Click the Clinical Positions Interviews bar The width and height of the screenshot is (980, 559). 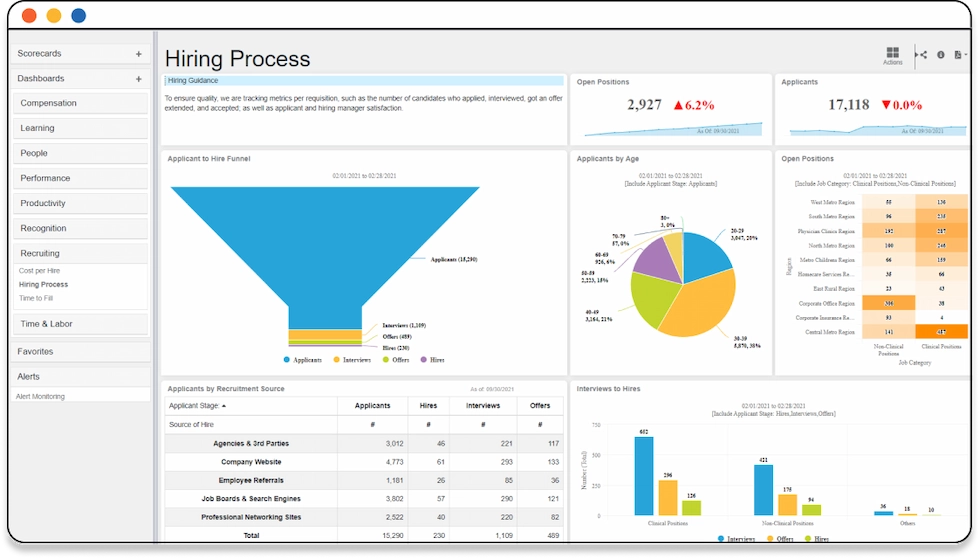(644, 475)
